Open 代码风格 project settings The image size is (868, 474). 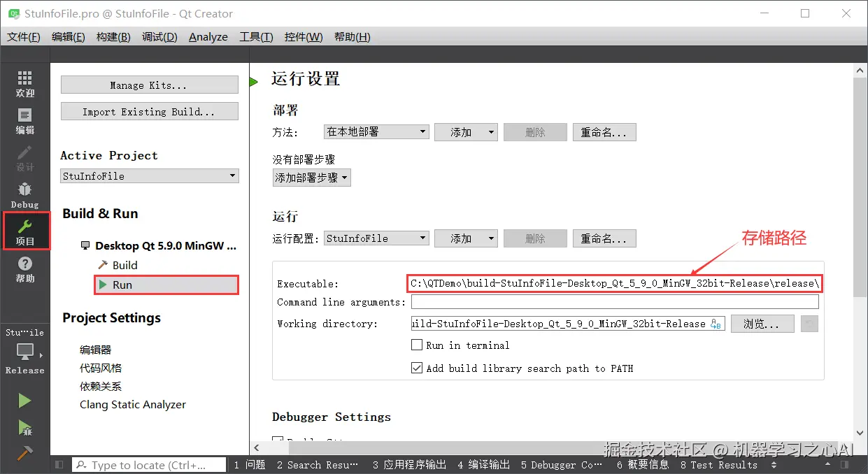point(101,368)
